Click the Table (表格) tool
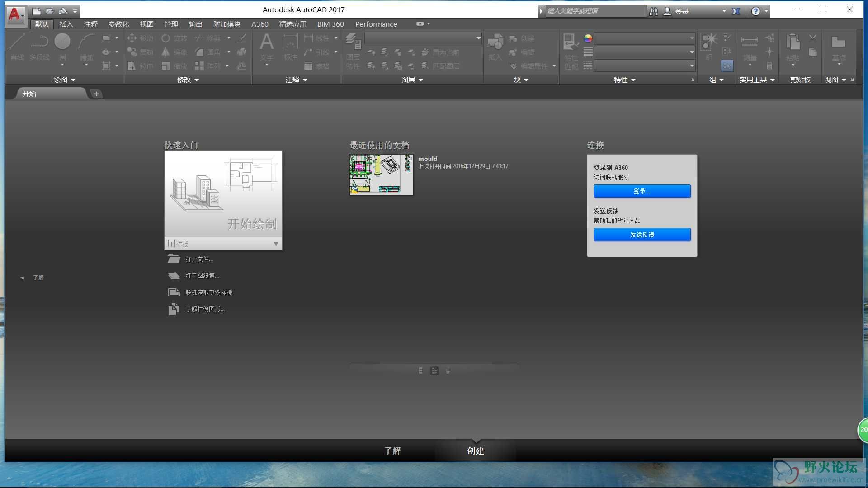Viewport: 868px width, 488px height. coord(317,66)
